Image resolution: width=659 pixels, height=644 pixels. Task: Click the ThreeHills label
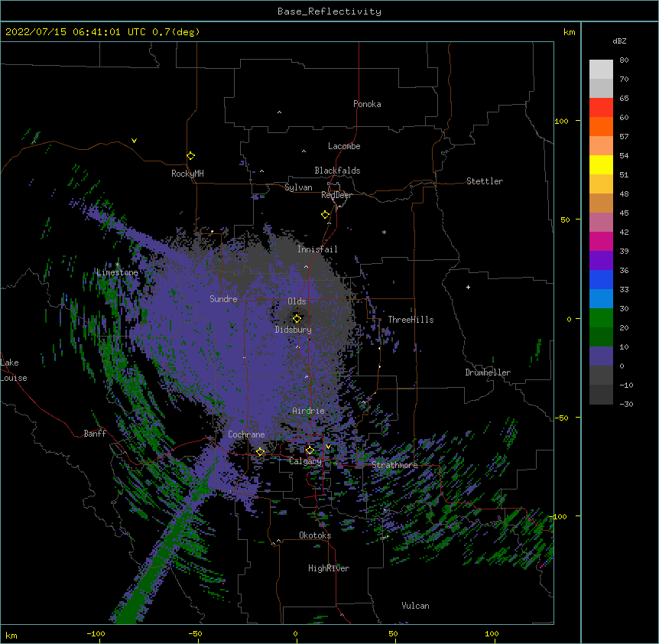(x=411, y=320)
